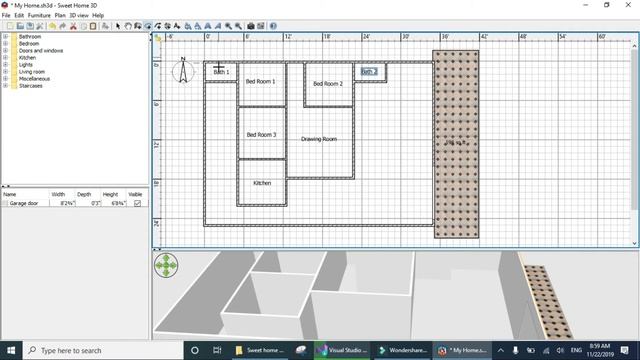Select the Create polylines tool

158,26
